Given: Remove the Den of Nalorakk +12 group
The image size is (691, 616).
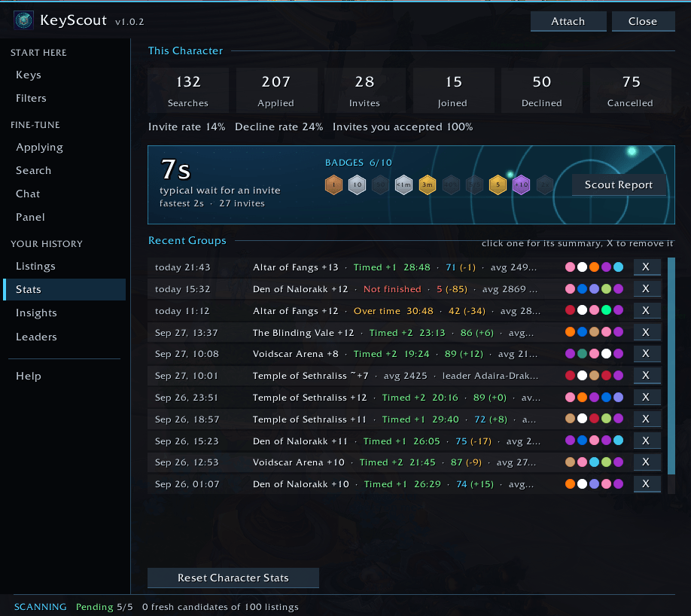Looking at the screenshot, I should coord(647,288).
